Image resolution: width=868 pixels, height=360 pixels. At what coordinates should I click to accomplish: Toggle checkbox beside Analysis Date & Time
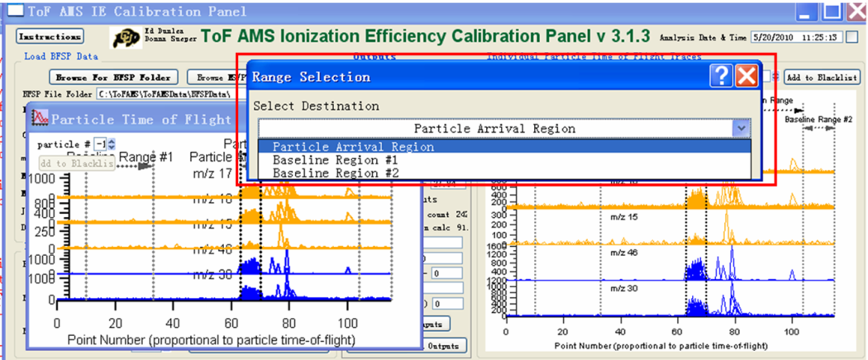852,37
